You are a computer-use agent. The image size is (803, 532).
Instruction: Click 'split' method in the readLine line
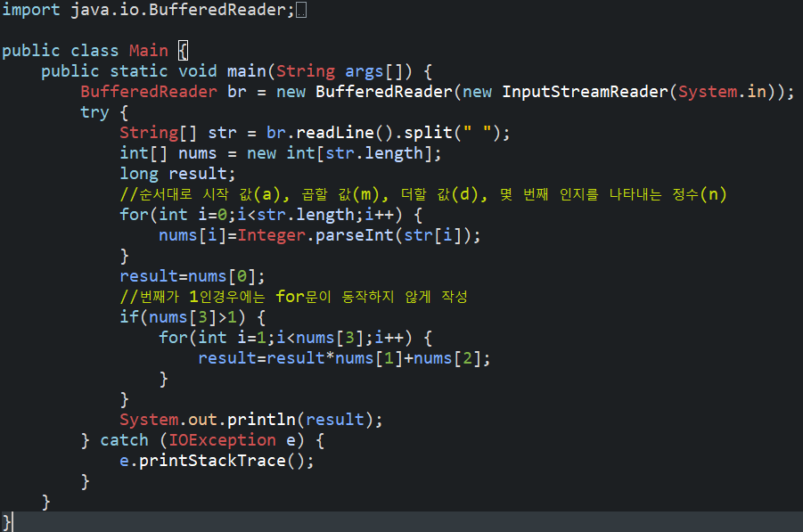(x=429, y=133)
